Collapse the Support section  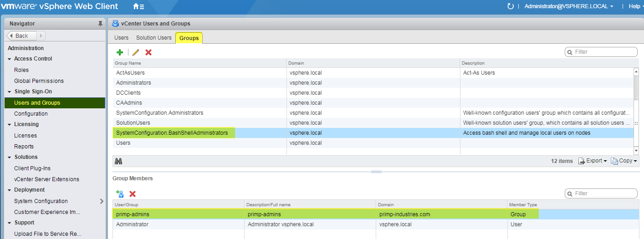coord(10,223)
